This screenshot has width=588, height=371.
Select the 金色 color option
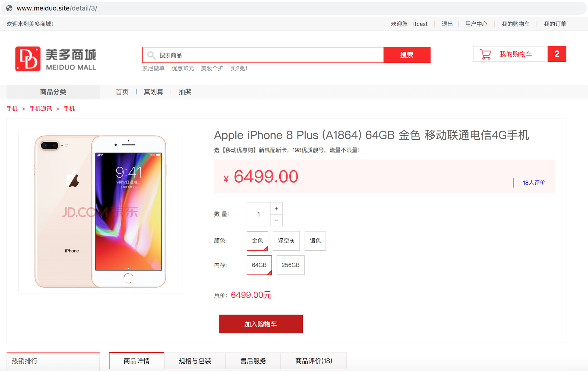coord(257,241)
